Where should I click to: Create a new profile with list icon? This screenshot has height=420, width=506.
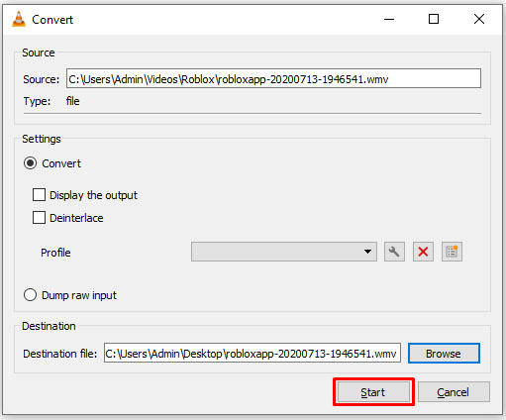[x=452, y=252]
